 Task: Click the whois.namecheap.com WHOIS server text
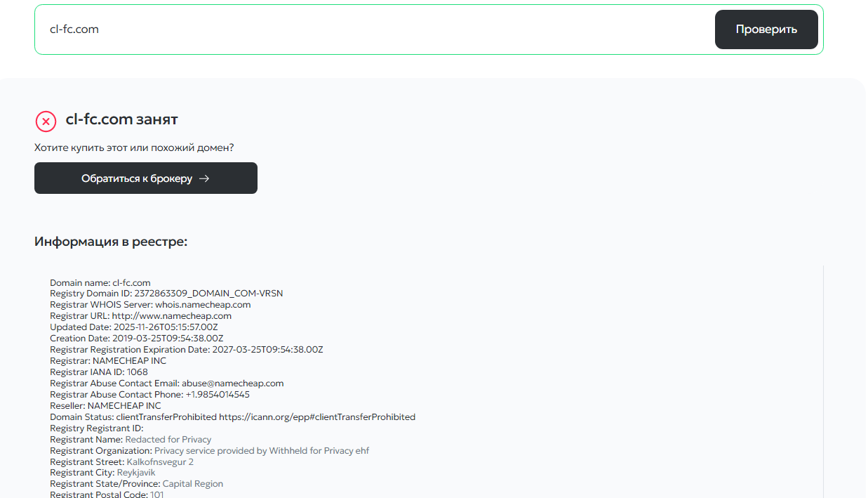pos(203,305)
